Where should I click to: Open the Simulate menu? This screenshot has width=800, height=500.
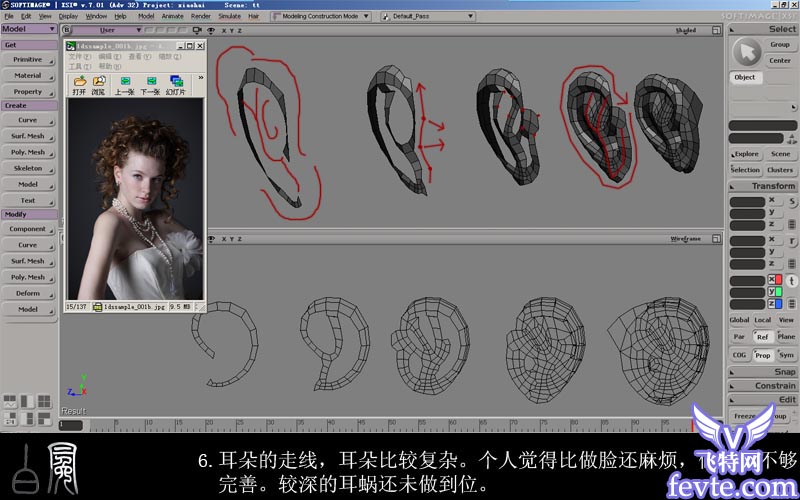230,16
